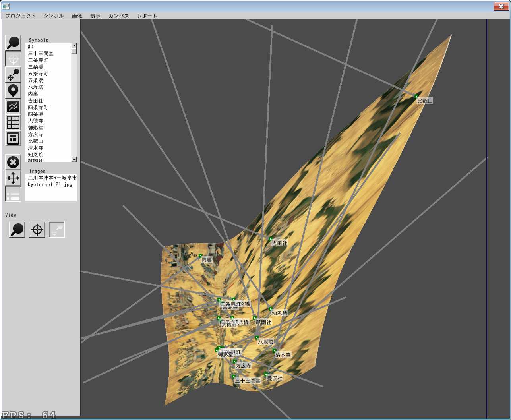This screenshot has height=420, width=511.
Task: Select 大徳寺 in the Symbols list
Action: 48,121
